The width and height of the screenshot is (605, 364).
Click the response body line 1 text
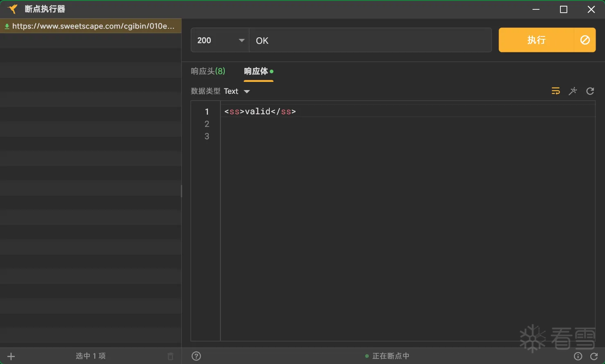point(260,111)
